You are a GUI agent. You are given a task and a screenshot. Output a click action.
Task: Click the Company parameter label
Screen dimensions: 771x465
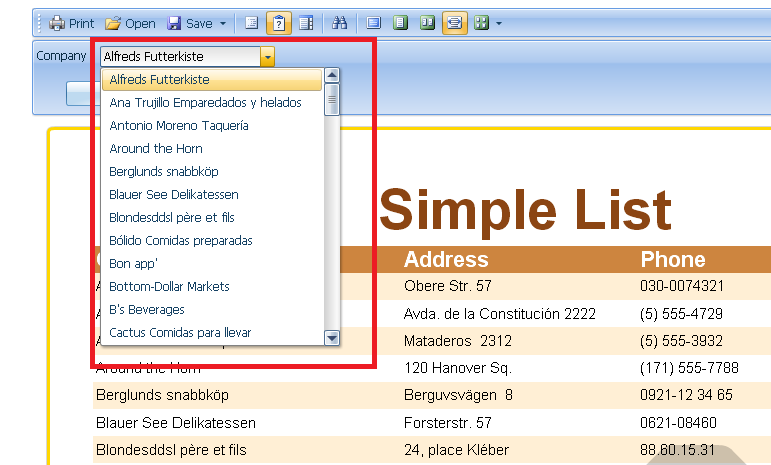click(x=61, y=56)
